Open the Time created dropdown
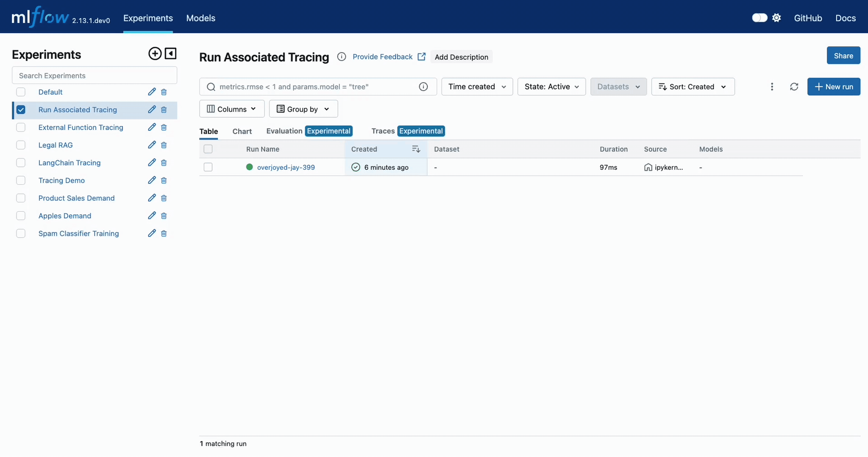The height and width of the screenshot is (457, 868). coord(477,87)
